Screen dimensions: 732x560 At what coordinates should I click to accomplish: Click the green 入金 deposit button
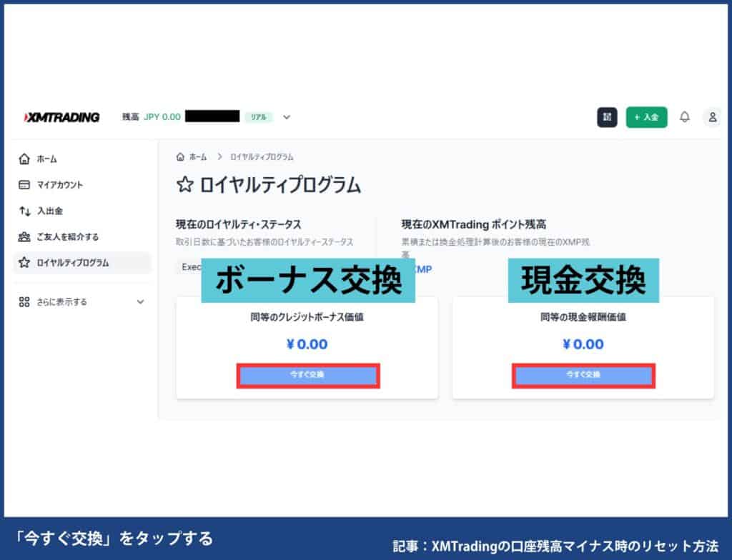tap(646, 117)
